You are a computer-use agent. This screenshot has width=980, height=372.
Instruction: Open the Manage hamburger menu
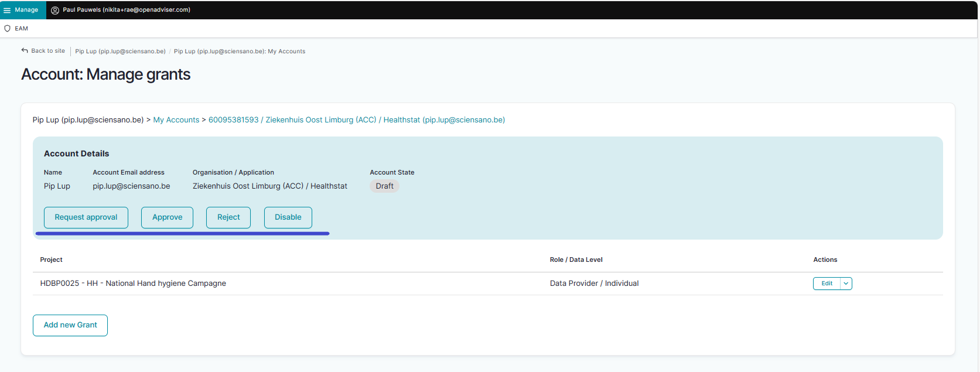tap(8, 10)
